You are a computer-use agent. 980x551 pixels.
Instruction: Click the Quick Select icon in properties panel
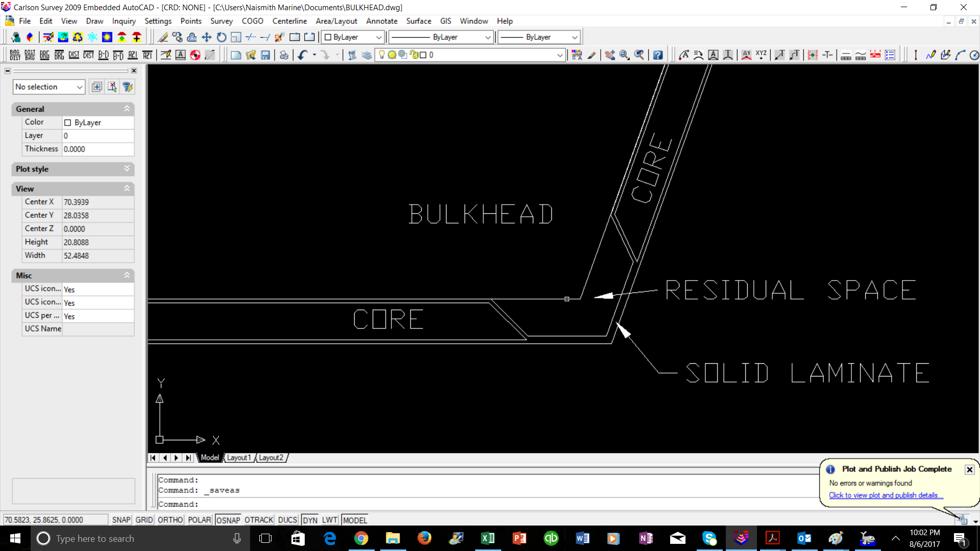pyautogui.click(x=128, y=87)
